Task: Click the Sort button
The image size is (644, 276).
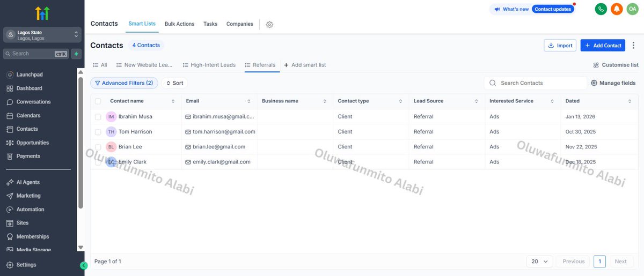Action: point(174,83)
